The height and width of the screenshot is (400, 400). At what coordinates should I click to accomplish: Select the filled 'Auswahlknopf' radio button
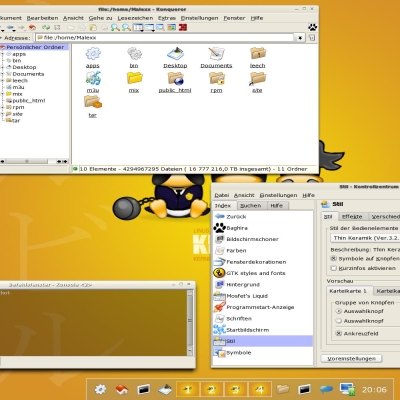pyautogui.click(x=339, y=311)
